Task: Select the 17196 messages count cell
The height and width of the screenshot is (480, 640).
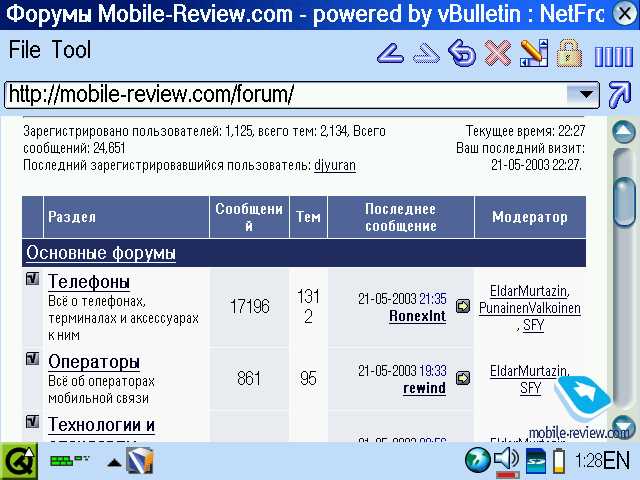Action: [x=249, y=307]
